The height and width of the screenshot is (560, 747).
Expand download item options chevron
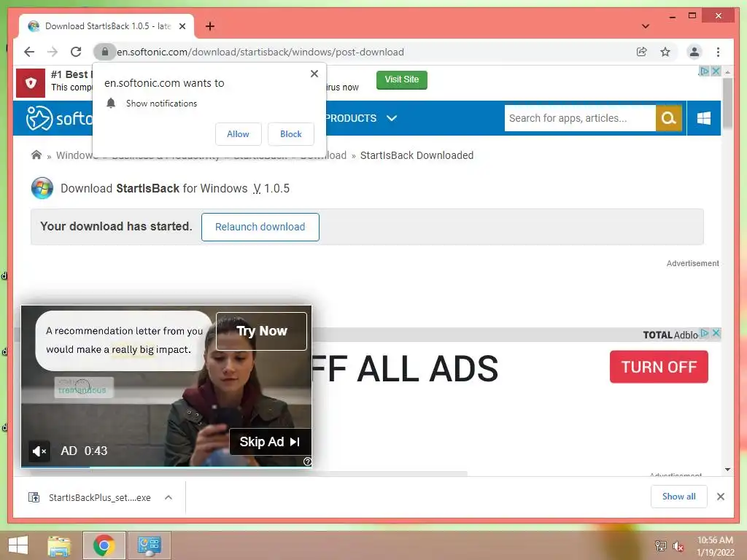click(169, 497)
